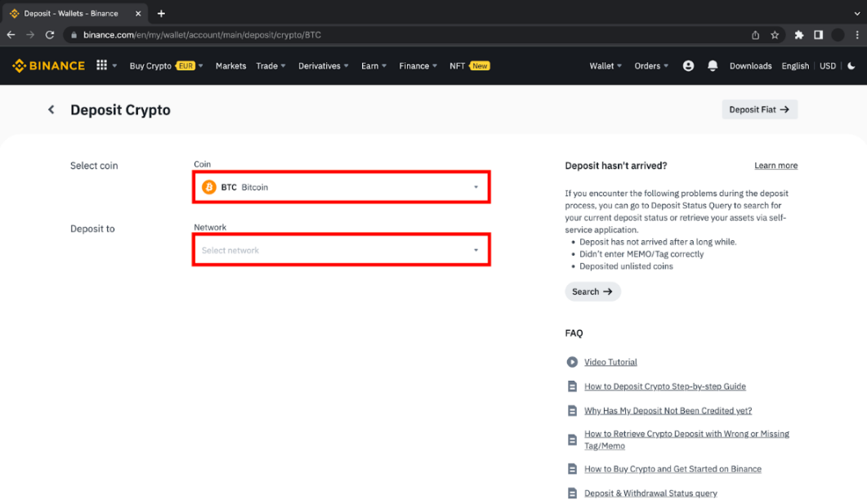Viewport: 867px width, 504px height.
Task: Click document icon beside How to Retrieve Crypto Deposit
Action: [572, 440]
